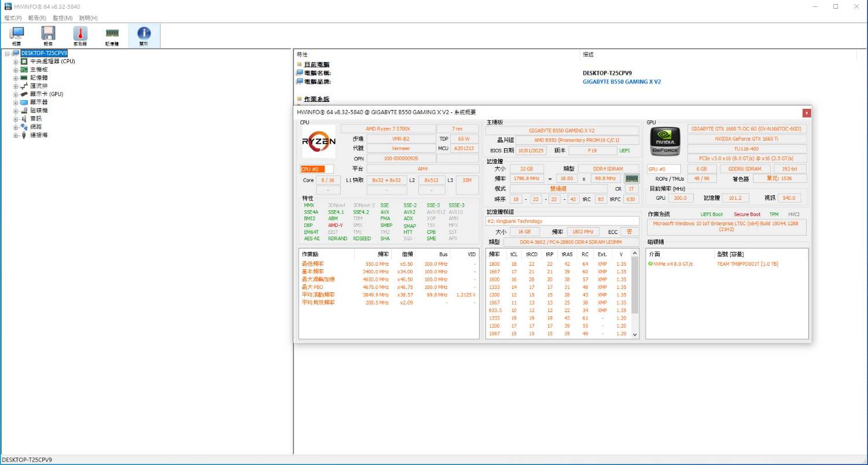This screenshot has width=868, height=465.
Task: Click the Memory (記憶體) toolbar icon
Action: point(112,35)
